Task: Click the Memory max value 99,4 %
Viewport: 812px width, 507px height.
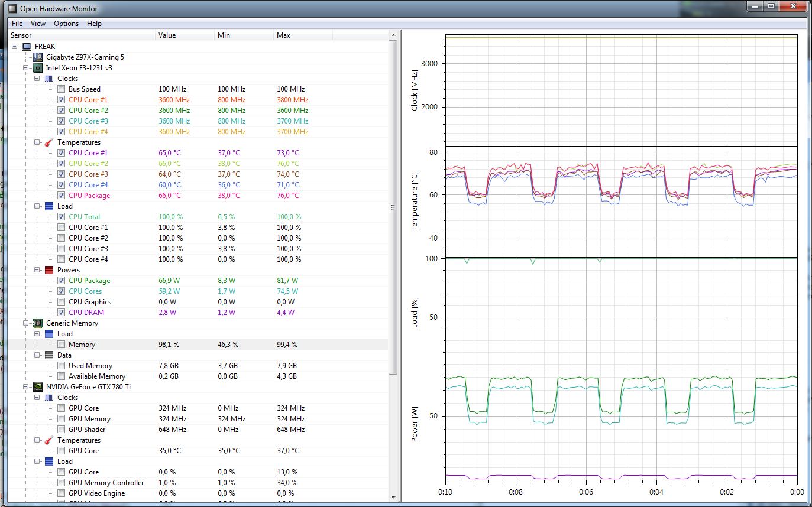Action: click(287, 344)
